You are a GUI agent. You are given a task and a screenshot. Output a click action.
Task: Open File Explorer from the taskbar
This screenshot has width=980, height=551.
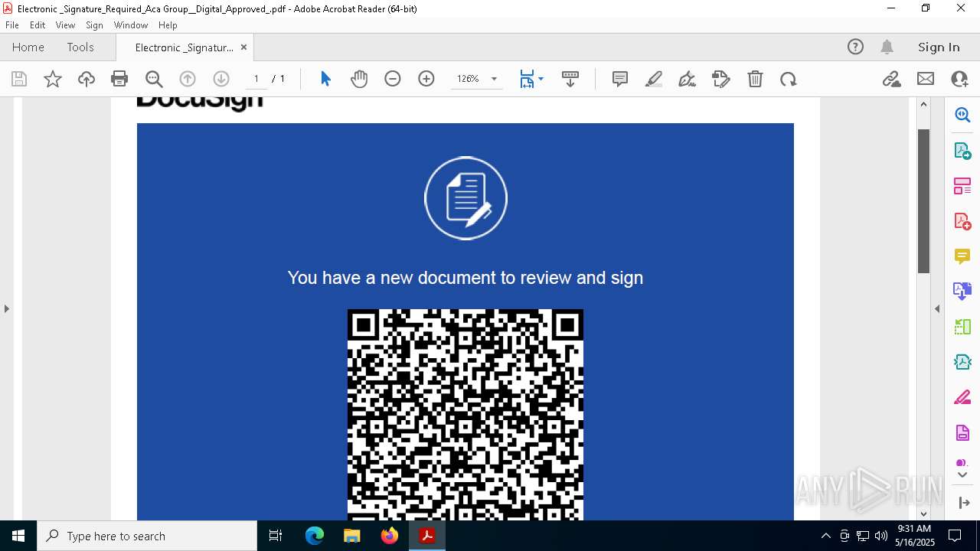click(x=352, y=536)
